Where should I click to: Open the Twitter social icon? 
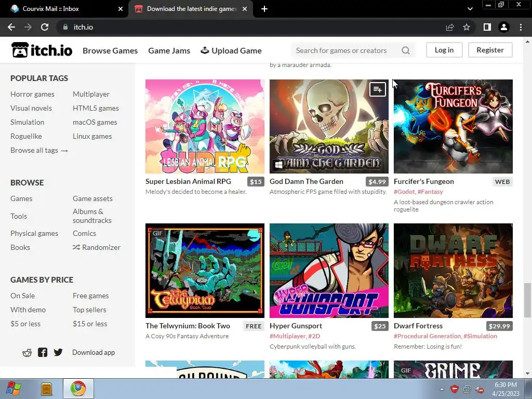click(58, 352)
